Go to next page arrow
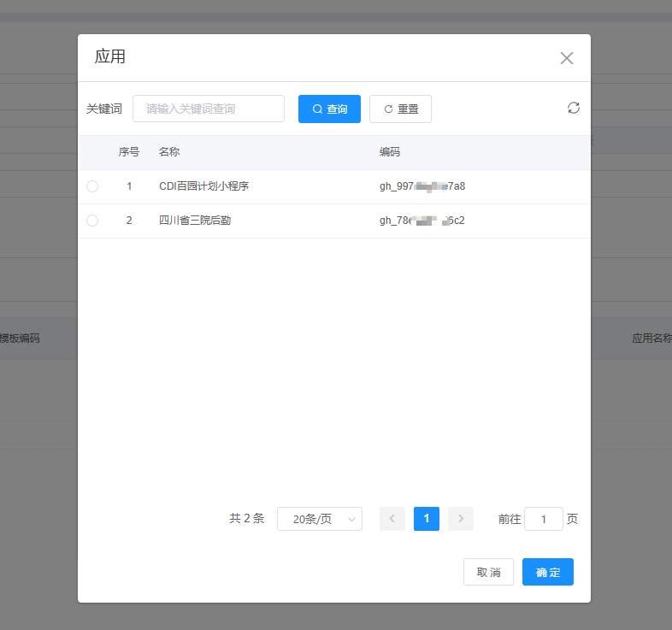This screenshot has width=672, height=630. (461, 519)
